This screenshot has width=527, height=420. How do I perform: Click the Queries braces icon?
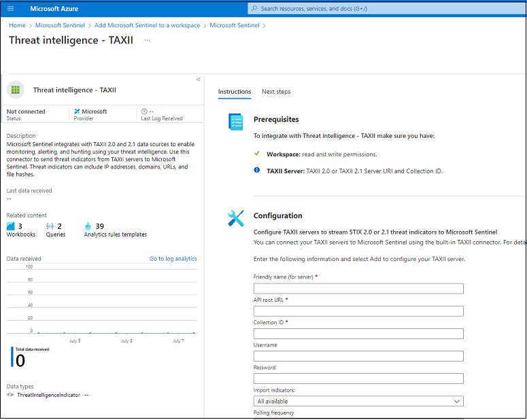click(x=50, y=226)
